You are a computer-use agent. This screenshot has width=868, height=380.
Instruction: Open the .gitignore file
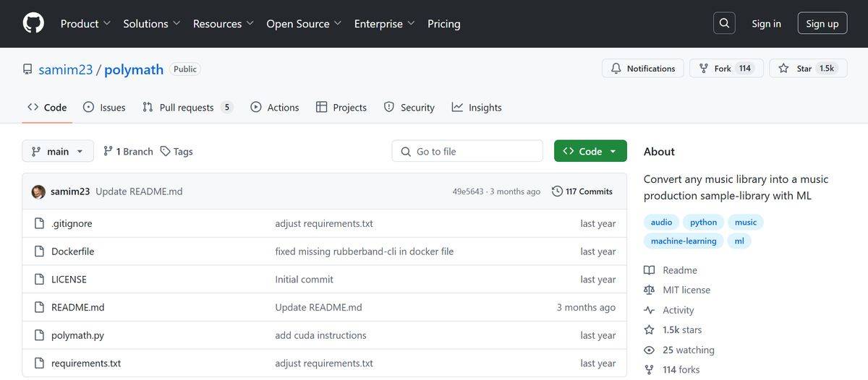(x=72, y=223)
